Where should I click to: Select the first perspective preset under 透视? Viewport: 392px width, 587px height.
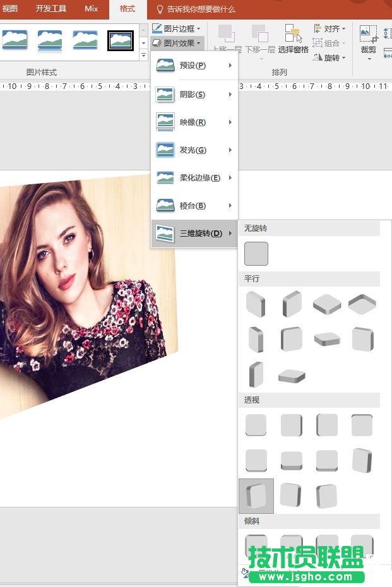(x=256, y=425)
